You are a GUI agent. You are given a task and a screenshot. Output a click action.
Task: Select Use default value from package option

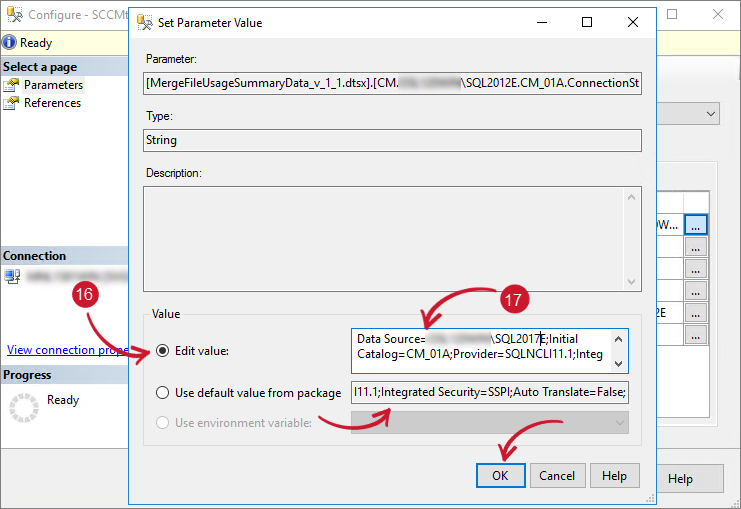[163, 393]
